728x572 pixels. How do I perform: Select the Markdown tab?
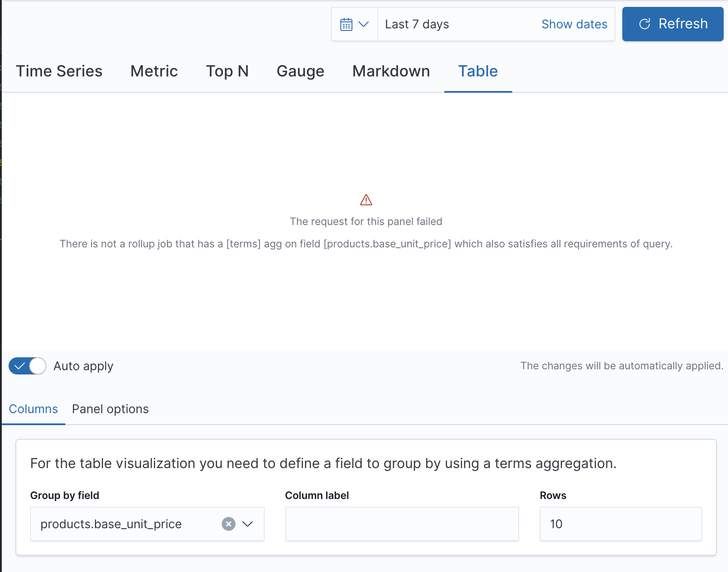tap(391, 71)
